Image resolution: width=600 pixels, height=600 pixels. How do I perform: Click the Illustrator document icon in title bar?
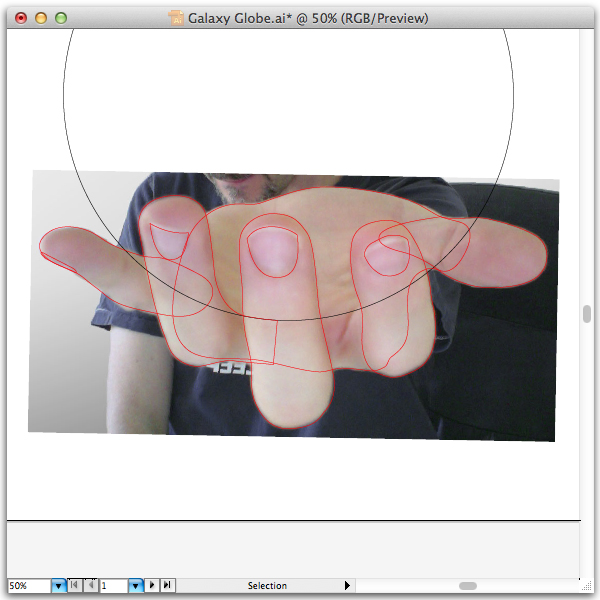click(x=176, y=18)
